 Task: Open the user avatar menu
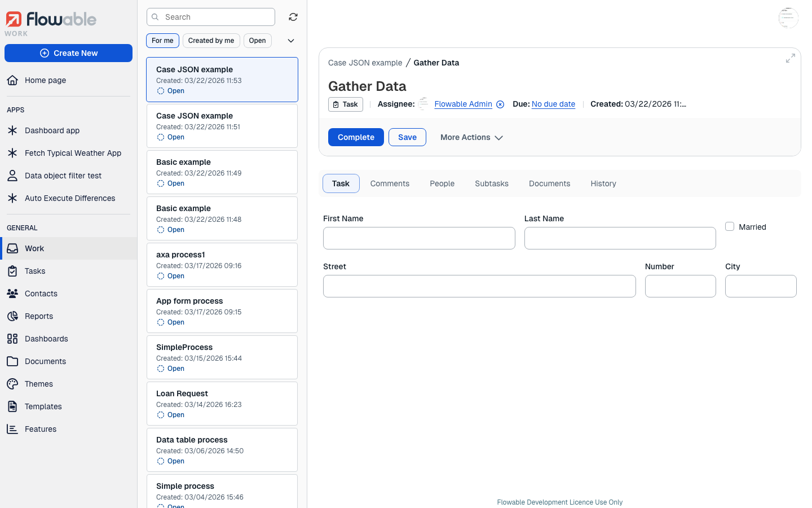click(x=788, y=17)
